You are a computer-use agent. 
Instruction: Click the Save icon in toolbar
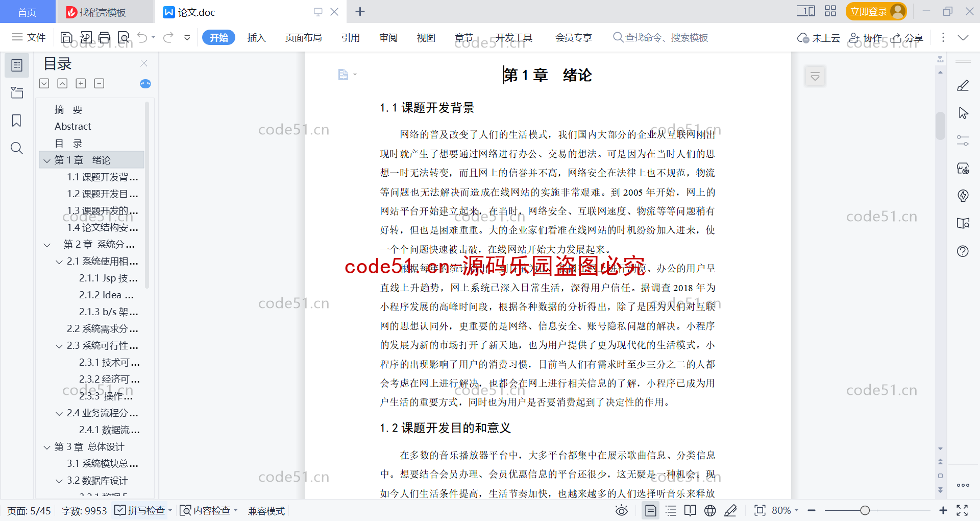tap(66, 37)
